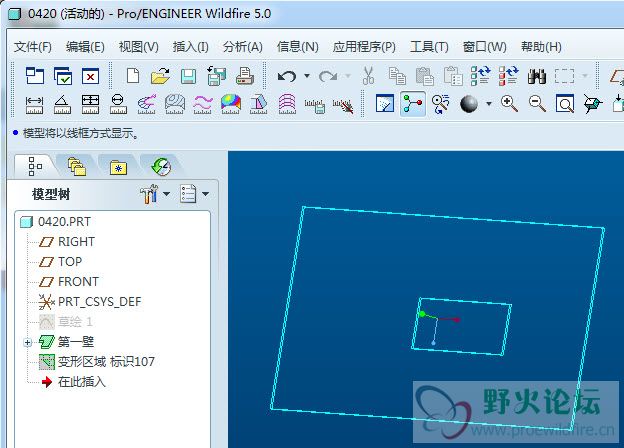The image size is (624, 448).
Task: Click the Find binoculars icon
Action: 537,76
